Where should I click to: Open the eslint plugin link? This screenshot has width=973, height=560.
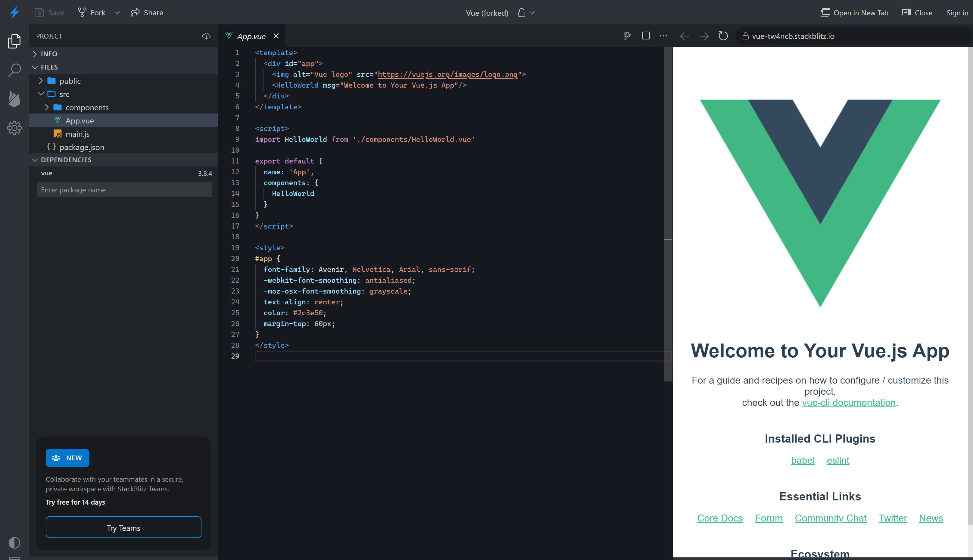tap(837, 460)
